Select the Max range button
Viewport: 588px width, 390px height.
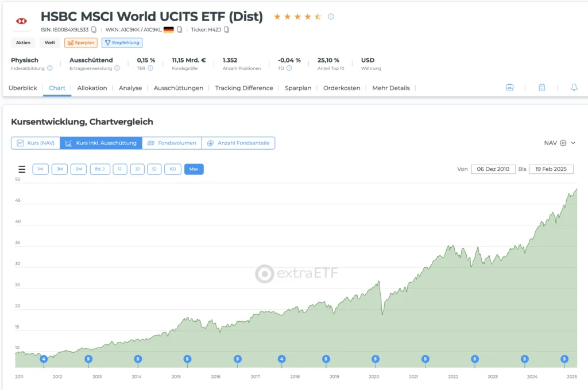194,169
